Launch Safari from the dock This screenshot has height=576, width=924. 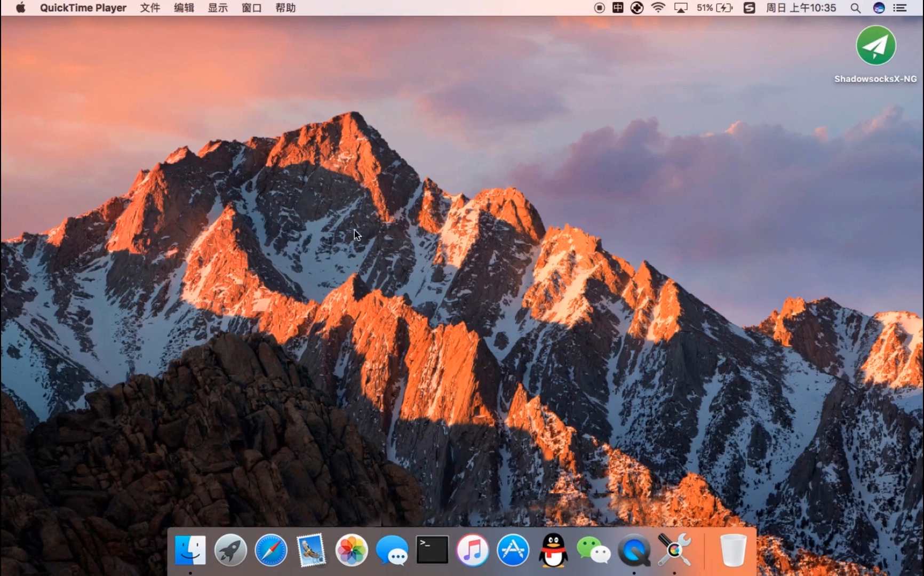point(271,550)
